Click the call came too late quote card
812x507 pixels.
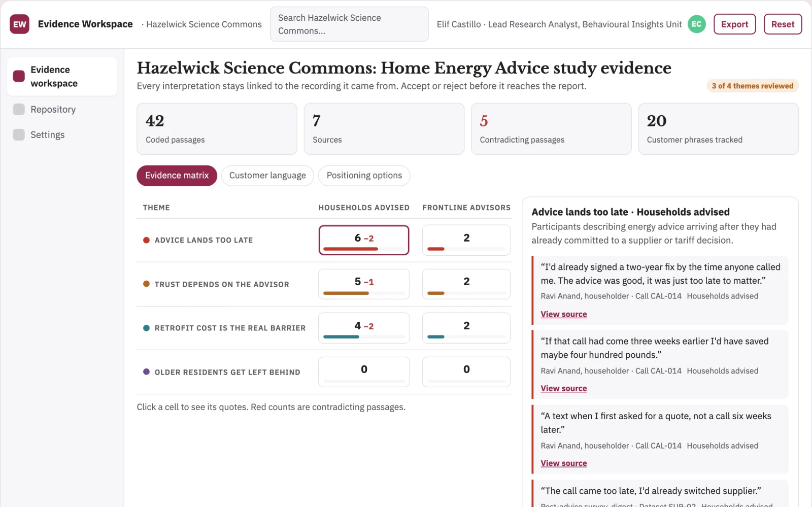click(x=660, y=493)
